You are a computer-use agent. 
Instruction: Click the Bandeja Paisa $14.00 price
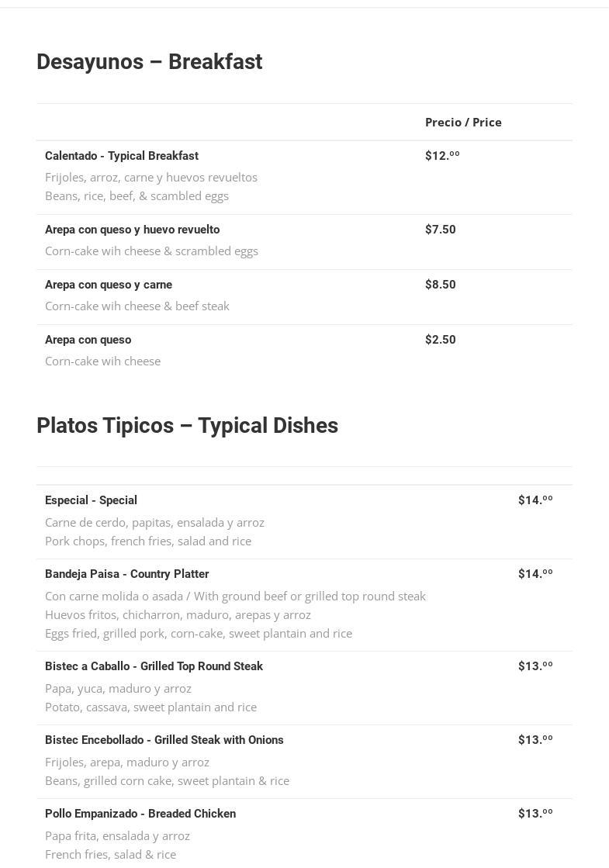535,574
